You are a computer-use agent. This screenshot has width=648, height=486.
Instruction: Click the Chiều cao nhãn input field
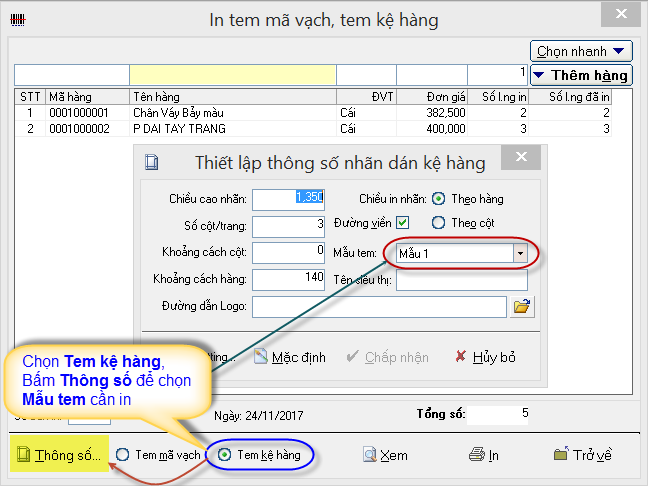(290, 199)
